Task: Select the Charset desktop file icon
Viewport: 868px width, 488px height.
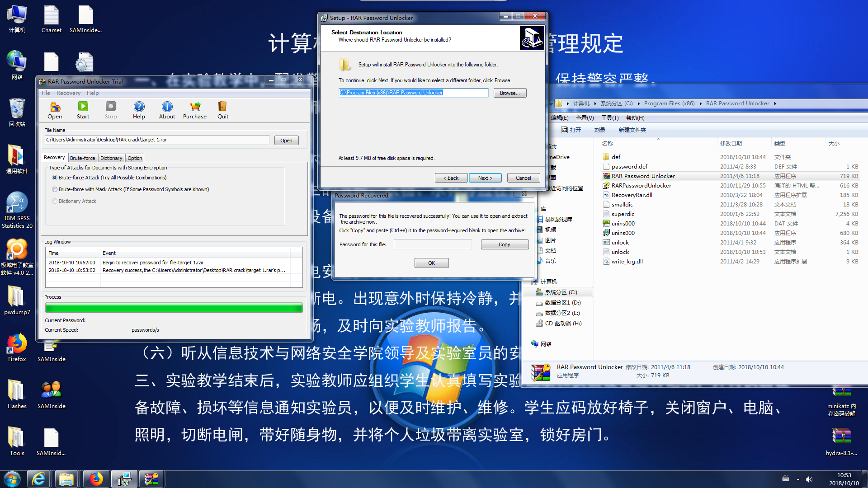Action: [52, 19]
